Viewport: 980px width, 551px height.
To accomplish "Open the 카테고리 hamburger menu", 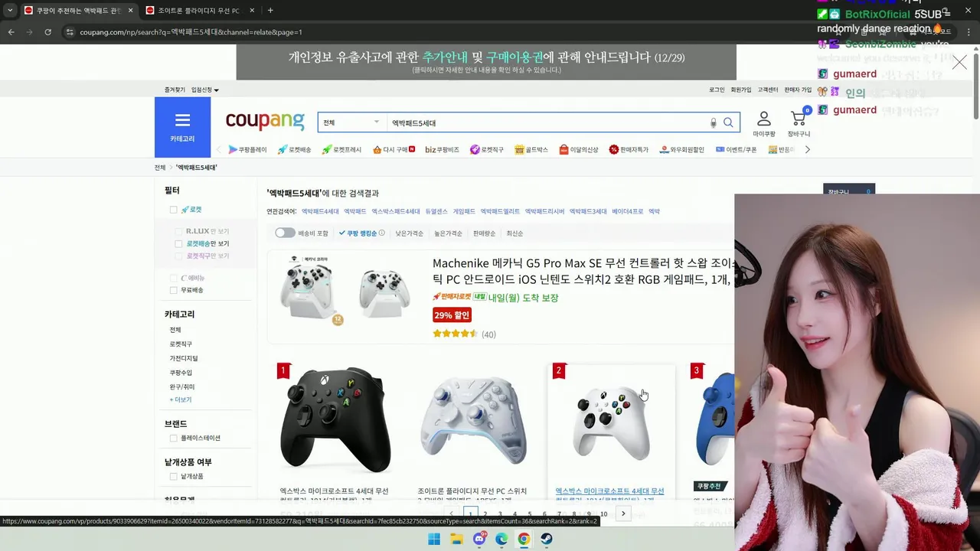I will 182,127.
